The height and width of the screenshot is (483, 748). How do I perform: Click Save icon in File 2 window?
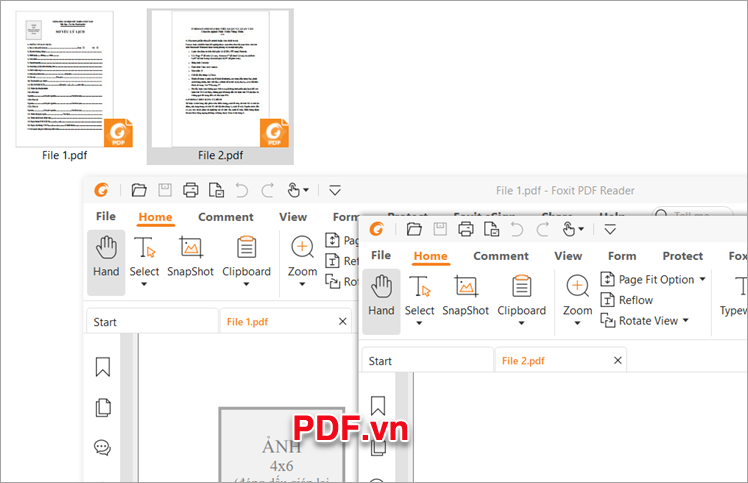point(440,229)
